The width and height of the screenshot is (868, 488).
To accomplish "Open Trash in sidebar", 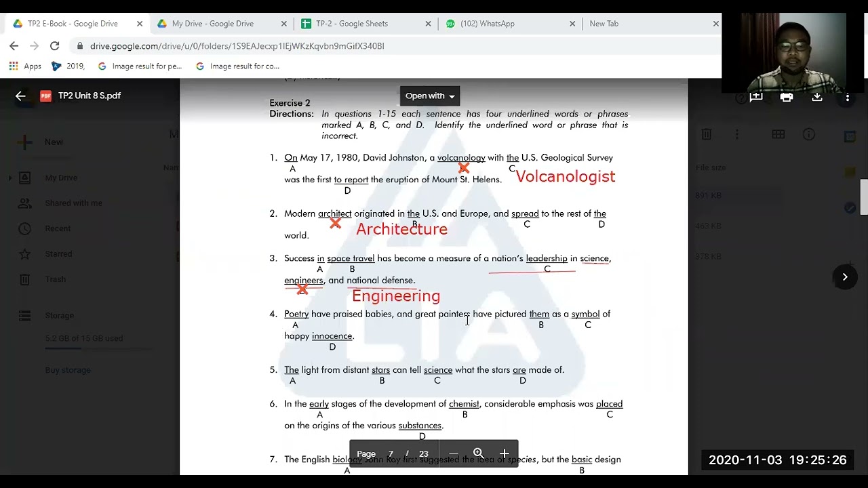I will (x=56, y=279).
